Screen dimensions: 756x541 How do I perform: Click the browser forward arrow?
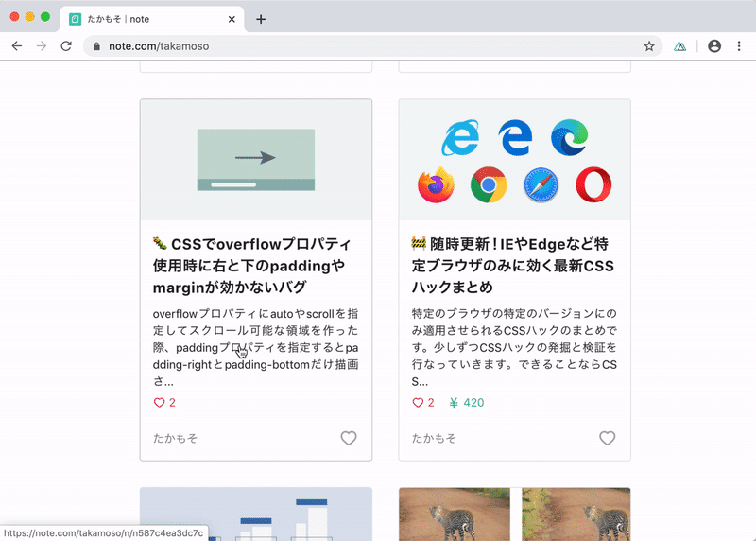click(42, 45)
